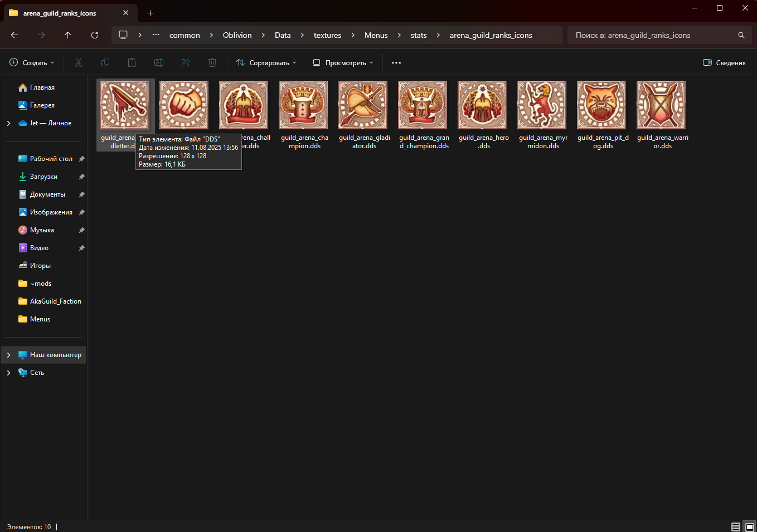Click the Rename icon in toolbar
757x532 pixels.
pyautogui.click(x=159, y=63)
